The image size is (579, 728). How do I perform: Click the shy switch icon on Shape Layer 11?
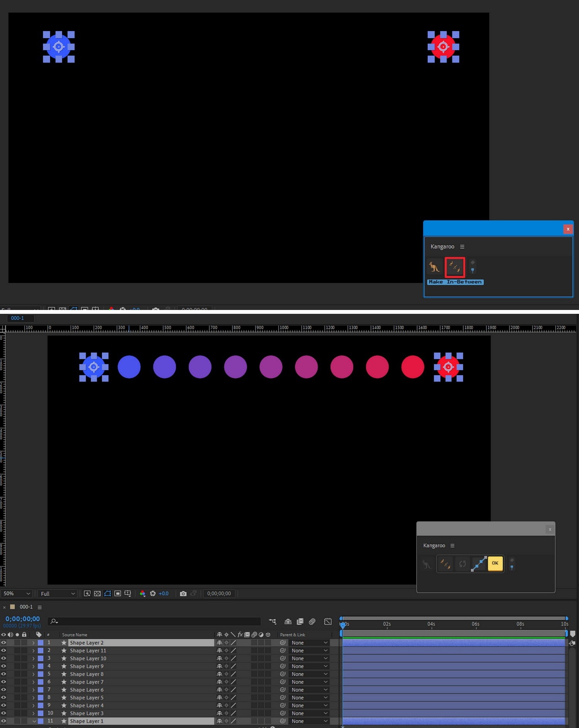click(x=219, y=651)
